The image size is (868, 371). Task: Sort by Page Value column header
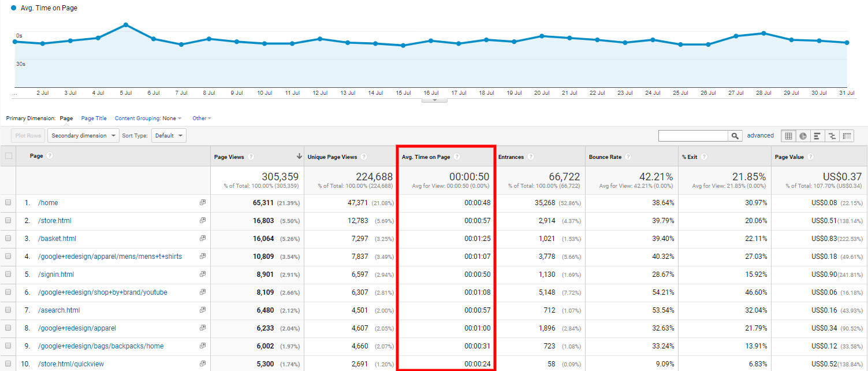(789, 157)
